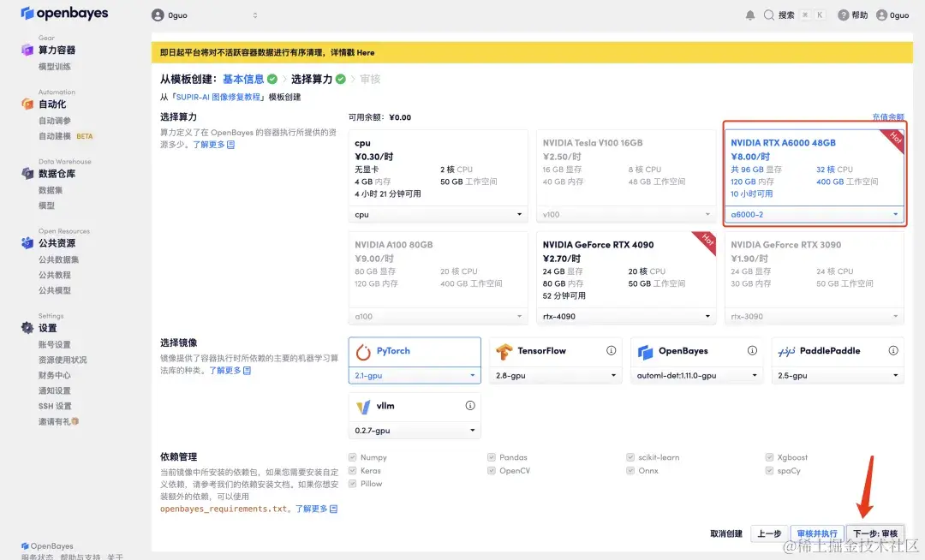Click the TensorFlow info circle icon
This screenshot has height=560, width=925.
tap(610, 349)
